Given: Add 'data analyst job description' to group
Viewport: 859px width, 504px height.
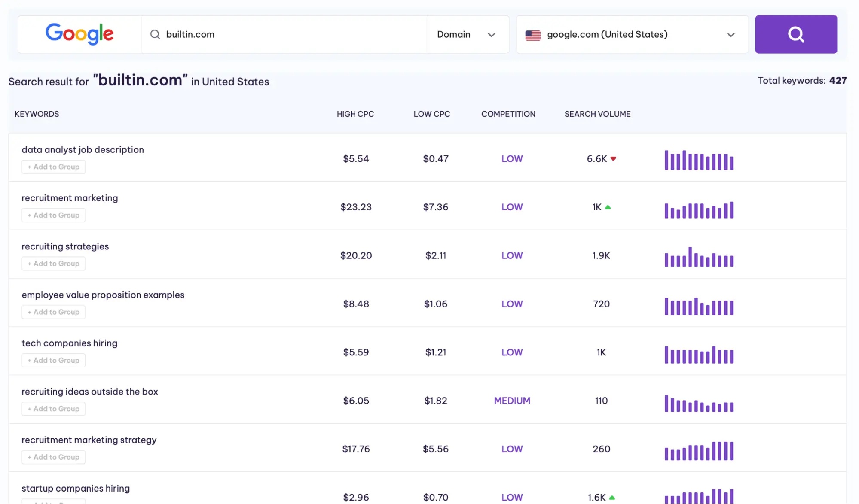Looking at the screenshot, I should tap(53, 167).
